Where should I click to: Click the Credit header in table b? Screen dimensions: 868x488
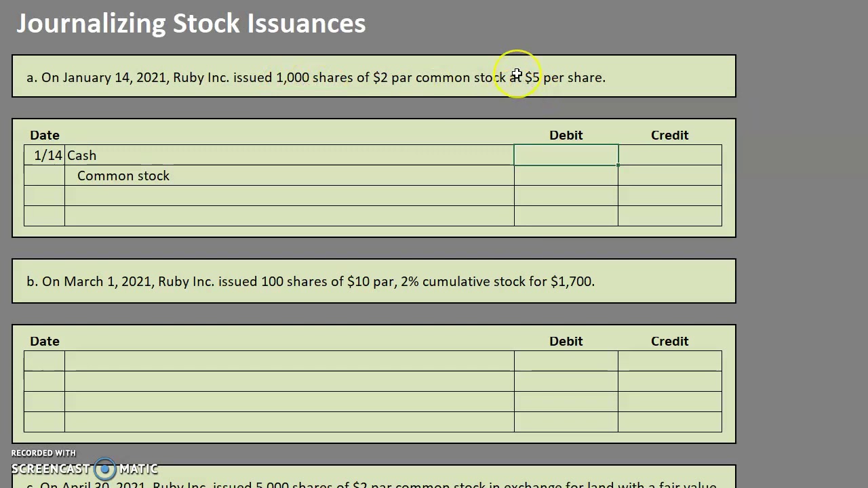[x=670, y=341]
